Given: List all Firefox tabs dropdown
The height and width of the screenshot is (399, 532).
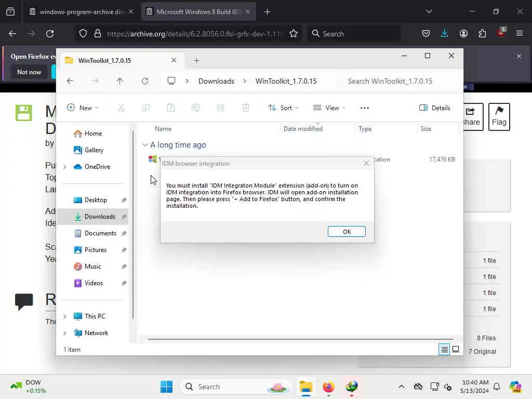Looking at the screenshot, I should coord(429,11).
